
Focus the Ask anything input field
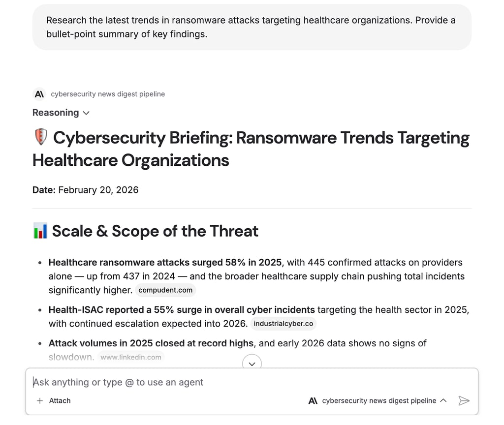tap(252, 382)
